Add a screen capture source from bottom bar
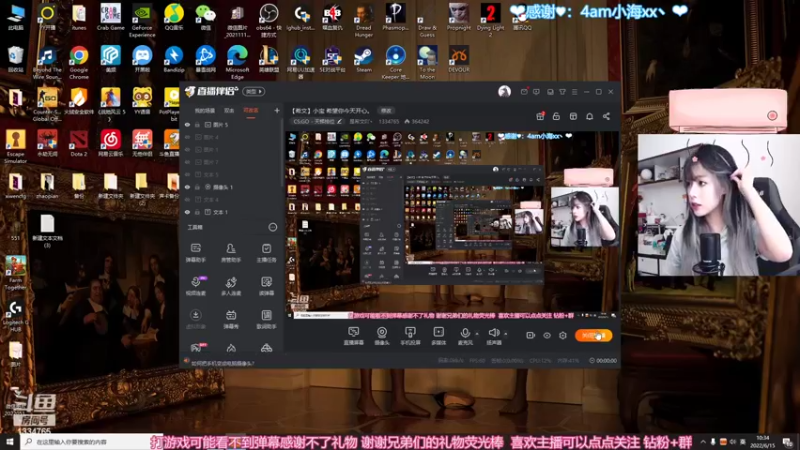This screenshot has width=800, height=450. tap(353, 336)
